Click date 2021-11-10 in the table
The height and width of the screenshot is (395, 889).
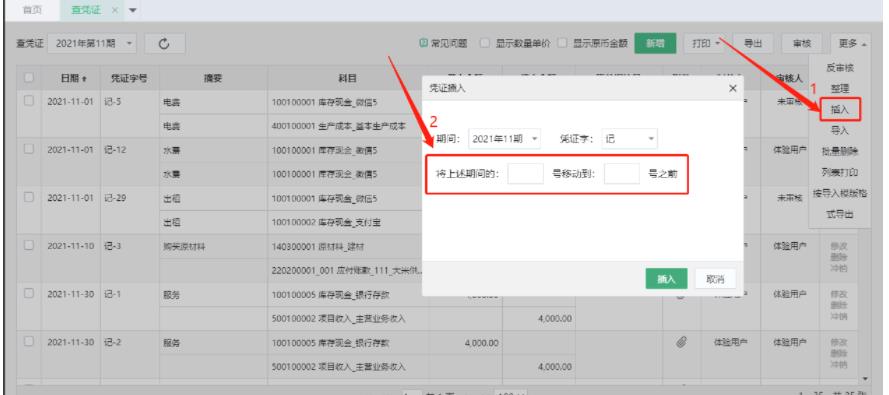point(70,247)
